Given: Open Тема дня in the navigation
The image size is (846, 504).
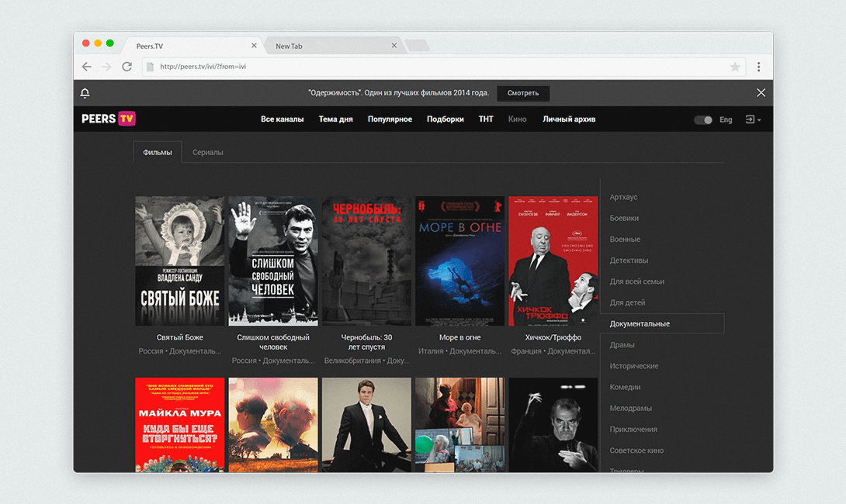Looking at the screenshot, I should click(x=335, y=119).
